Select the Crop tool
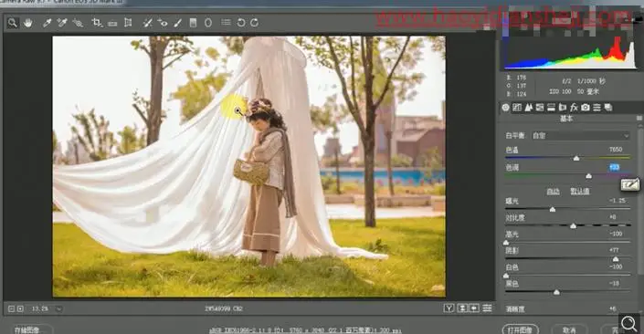 [x=97, y=23]
